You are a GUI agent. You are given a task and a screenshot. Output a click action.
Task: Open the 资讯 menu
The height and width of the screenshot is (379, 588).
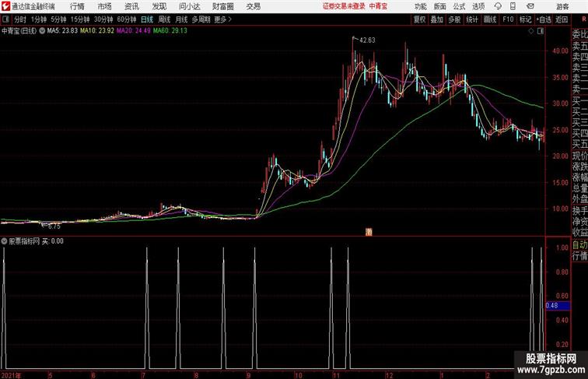[131, 6]
